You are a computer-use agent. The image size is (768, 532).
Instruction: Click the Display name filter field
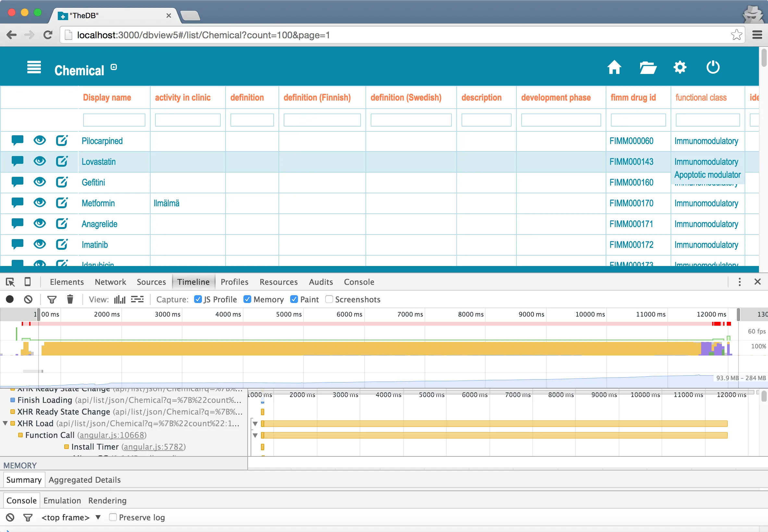[x=114, y=120]
